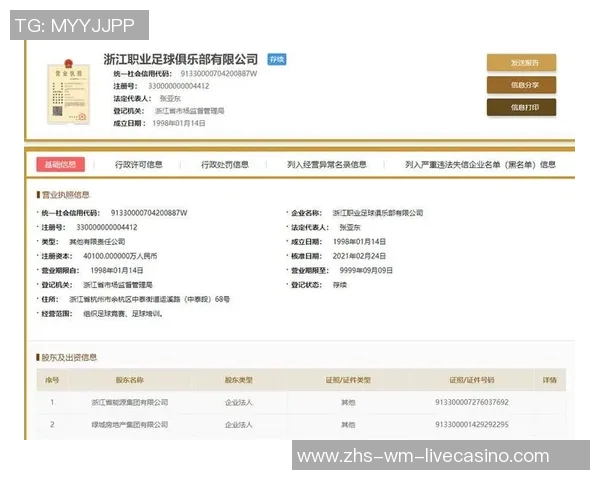The width and height of the screenshot is (600, 480).
Task: Click shareholder 浙江省能源集团有限公司
Action: [130, 402]
